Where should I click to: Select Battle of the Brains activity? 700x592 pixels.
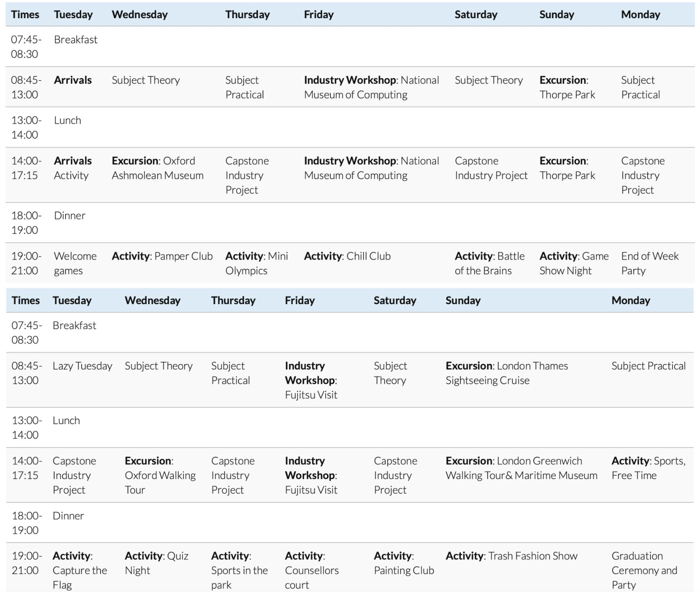[490, 263]
